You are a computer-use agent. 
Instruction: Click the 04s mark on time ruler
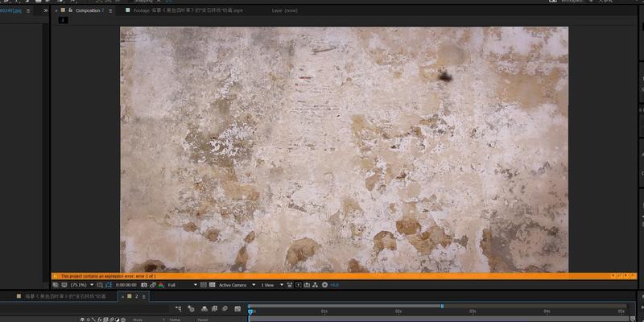click(x=547, y=312)
